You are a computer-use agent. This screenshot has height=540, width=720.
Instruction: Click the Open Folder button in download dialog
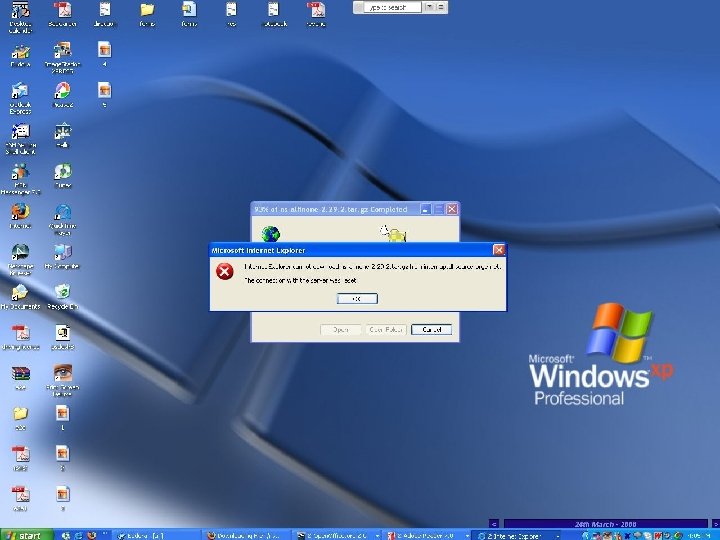[386, 330]
